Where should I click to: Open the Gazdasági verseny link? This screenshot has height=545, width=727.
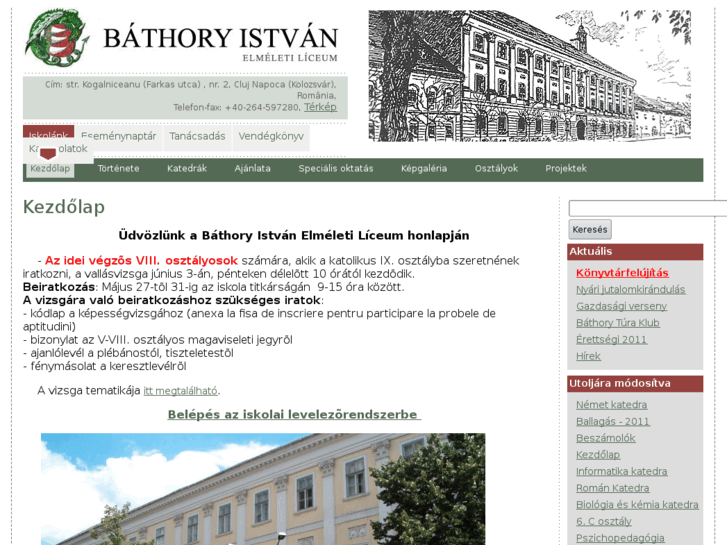click(621, 306)
